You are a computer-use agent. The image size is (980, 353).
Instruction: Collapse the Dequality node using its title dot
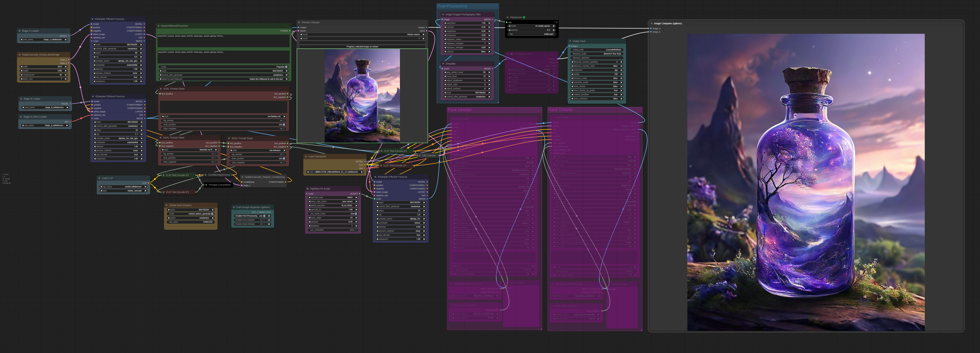(443, 64)
